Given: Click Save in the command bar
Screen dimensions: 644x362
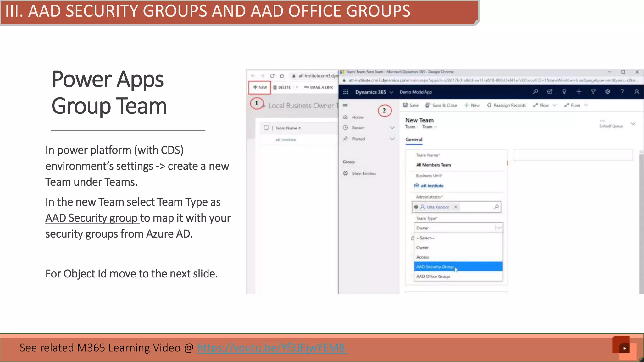Looking at the screenshot, I should pos(411,105).
